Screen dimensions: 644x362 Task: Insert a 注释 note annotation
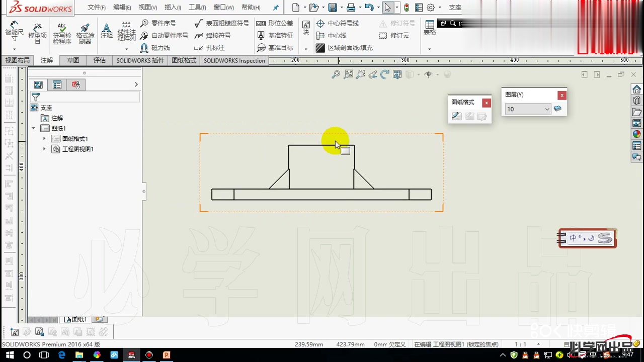pos(107,31)
